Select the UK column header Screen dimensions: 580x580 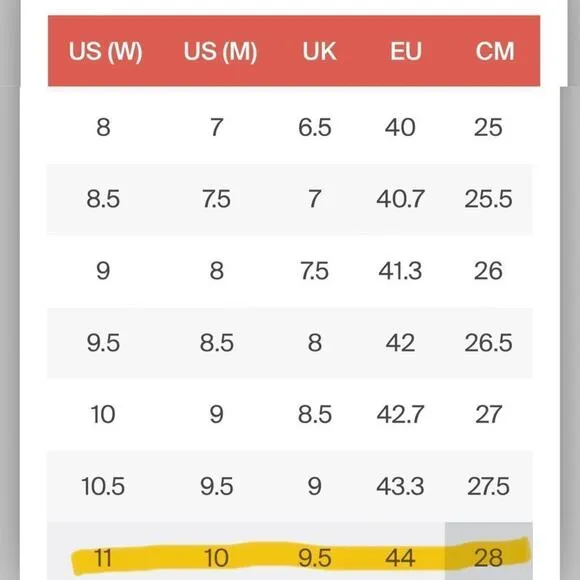coord(319,51)
